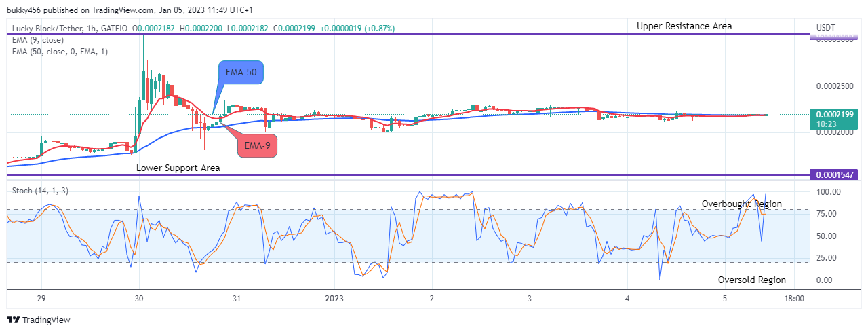Image resolution: width=868 pixels, height=332 pixels.
Task: Click the Overbought Region label
Action: click(741, 204)
